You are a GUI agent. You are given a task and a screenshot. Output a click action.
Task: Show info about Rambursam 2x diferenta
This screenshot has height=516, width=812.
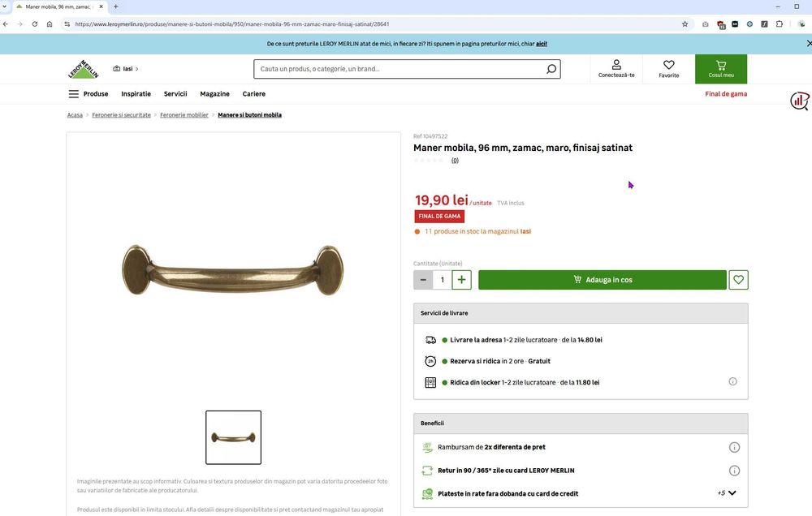[x=734, y=447]
